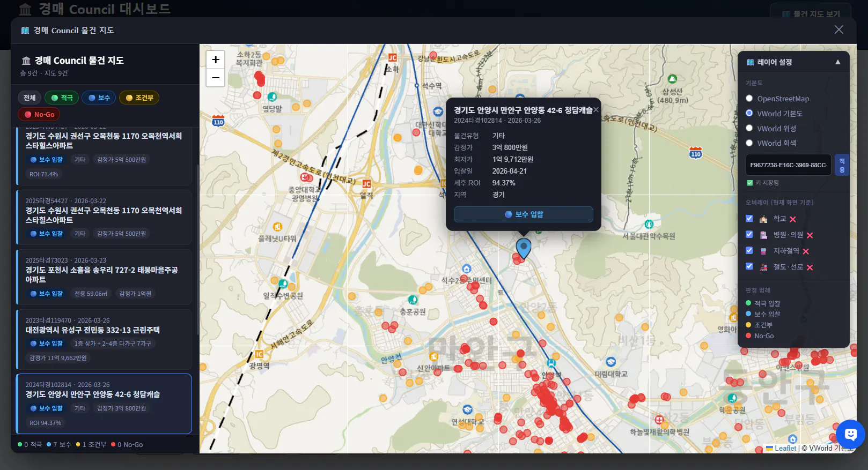Viewport: 868px width, 470px height.
Task: Click the blue location pin marker
Action: 524,249
